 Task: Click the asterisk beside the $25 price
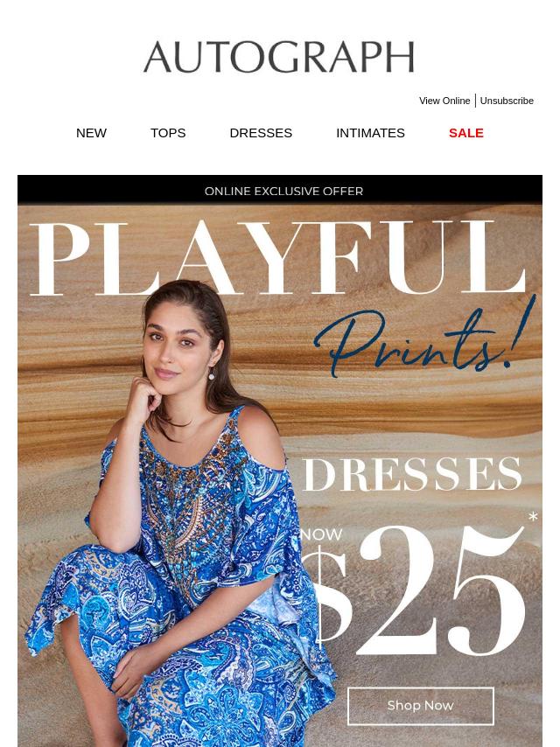533,516
